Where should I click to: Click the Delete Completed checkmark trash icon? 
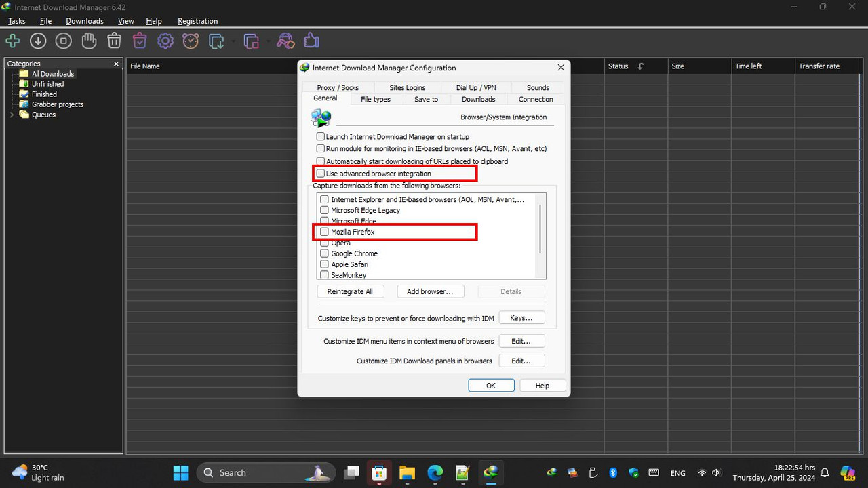pos(140,41)
